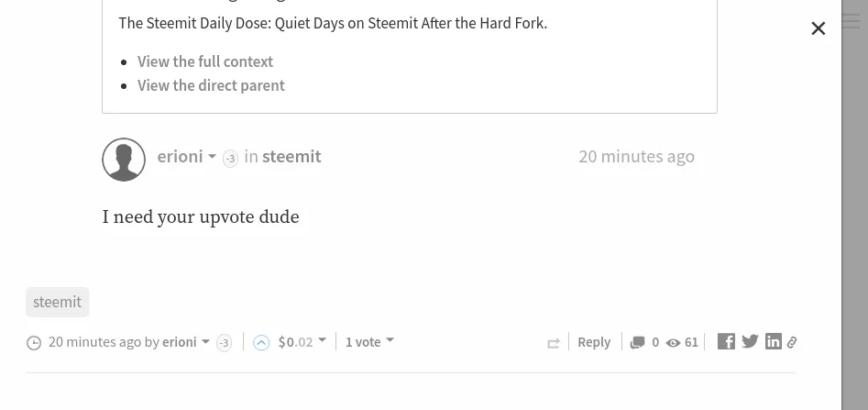The width and height of the screenshot is (868, 410).
Task: Share the post on Twitter
Action: pos(750,341)
